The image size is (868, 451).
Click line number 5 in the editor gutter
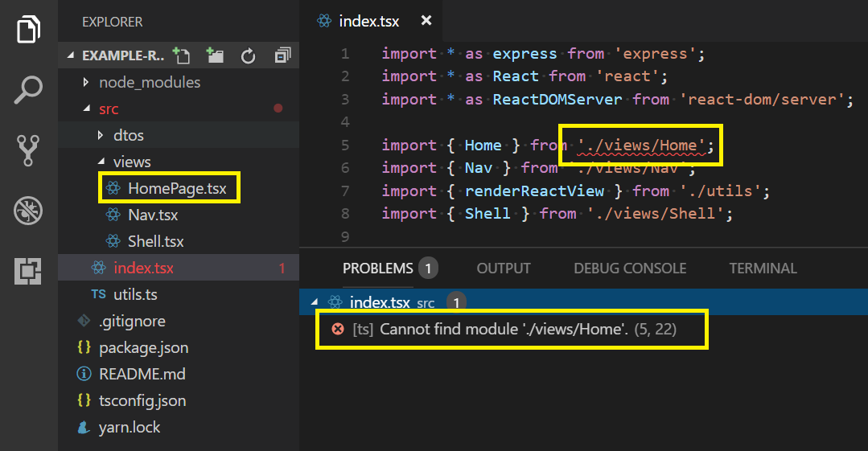[345, 146]
